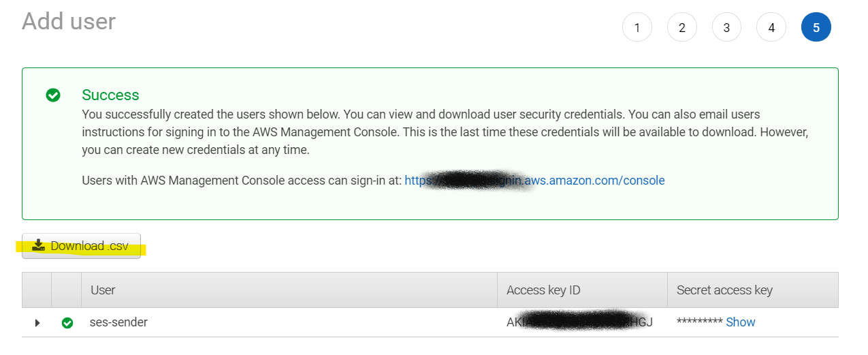This screenshot has height=355, width=868.
Task: Show the secret access key
Action: point(741,322)
